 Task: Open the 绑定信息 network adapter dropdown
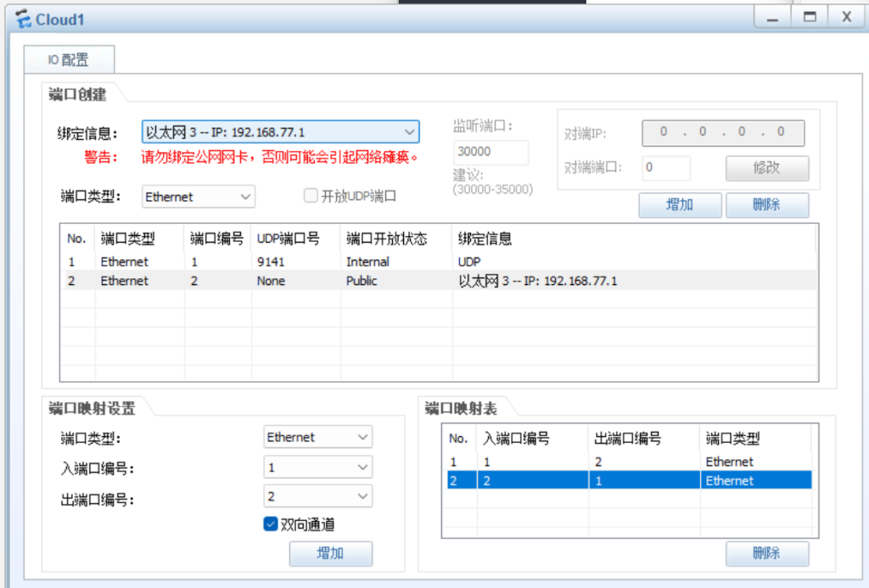[x=409, y=132]
